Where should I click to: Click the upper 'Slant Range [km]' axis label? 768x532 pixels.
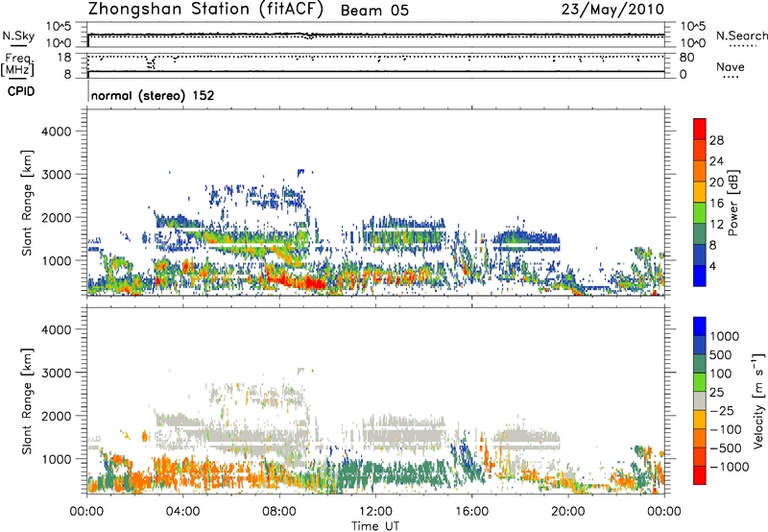[27, 203]
